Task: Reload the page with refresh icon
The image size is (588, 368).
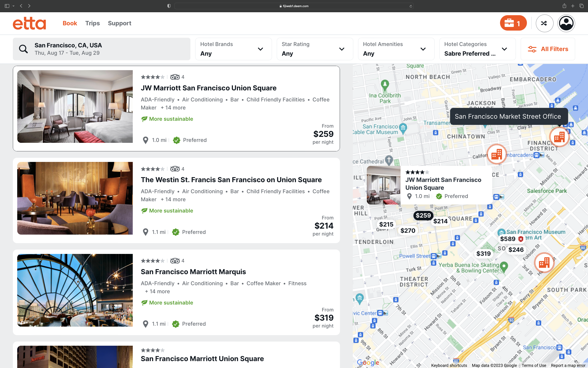Action: coord(411,6)
